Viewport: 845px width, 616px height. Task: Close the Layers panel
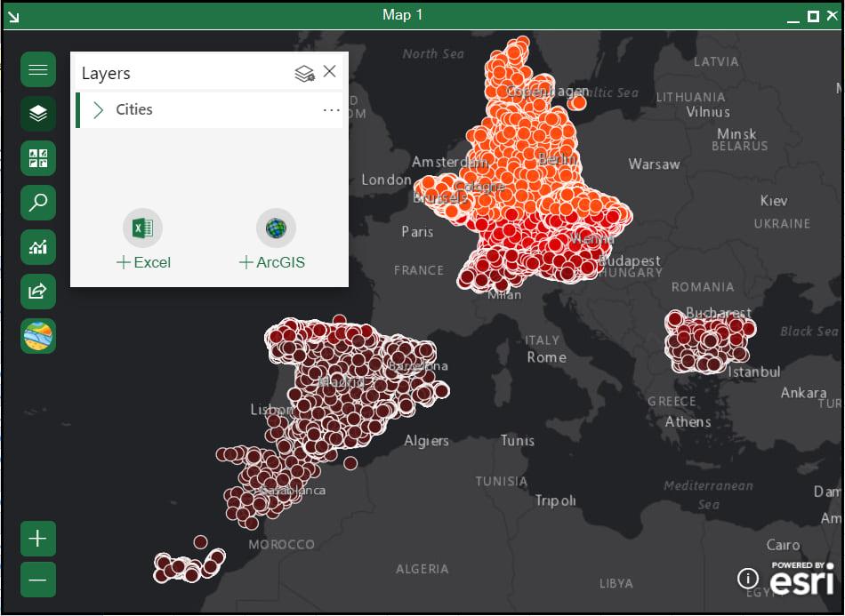pyautogui.click(x=330, y=72)
